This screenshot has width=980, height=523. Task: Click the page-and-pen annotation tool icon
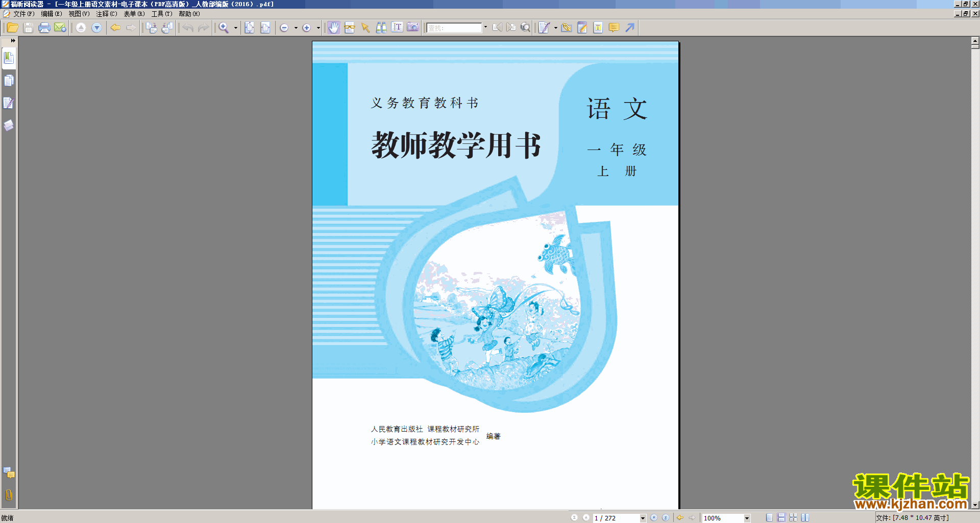click(544, 28)
